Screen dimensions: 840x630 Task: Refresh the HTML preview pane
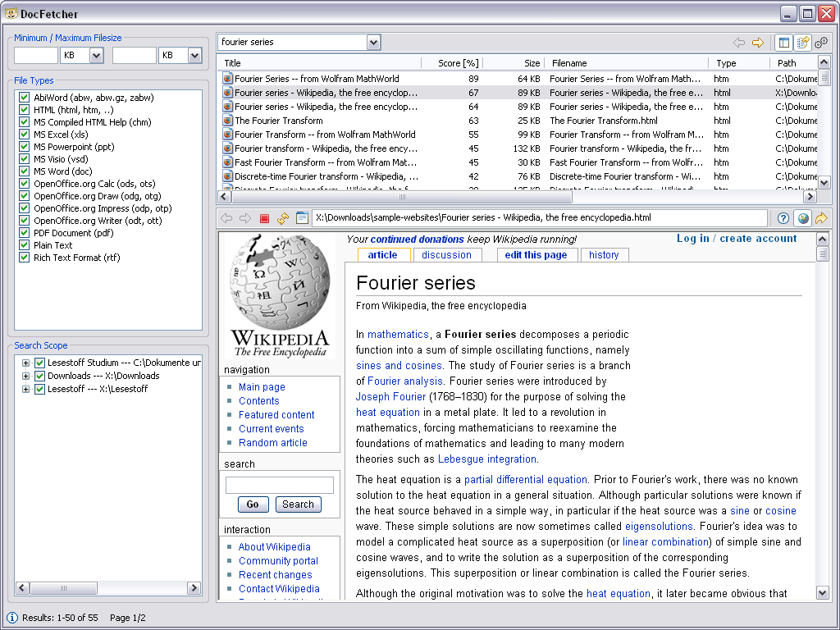pos(283,218)
